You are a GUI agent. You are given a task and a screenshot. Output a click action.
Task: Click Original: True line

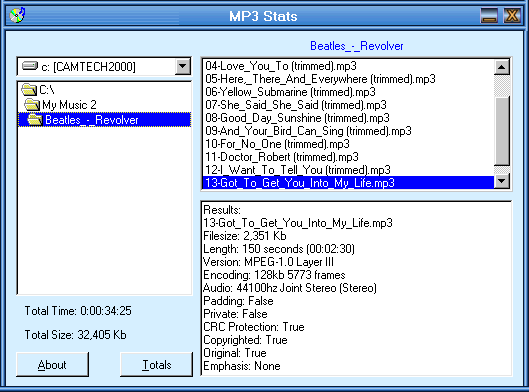pos(234,353)
